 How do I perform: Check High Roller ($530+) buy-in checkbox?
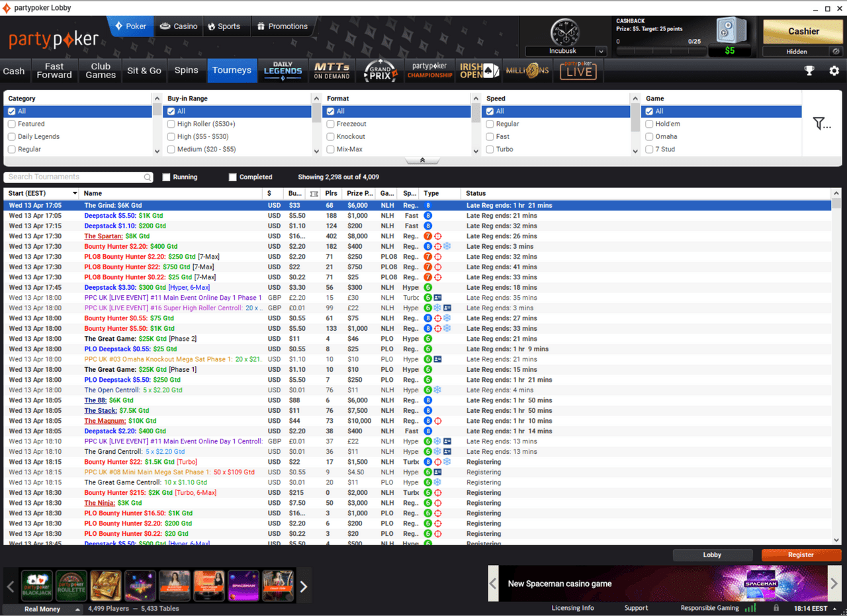coord(171,124)
